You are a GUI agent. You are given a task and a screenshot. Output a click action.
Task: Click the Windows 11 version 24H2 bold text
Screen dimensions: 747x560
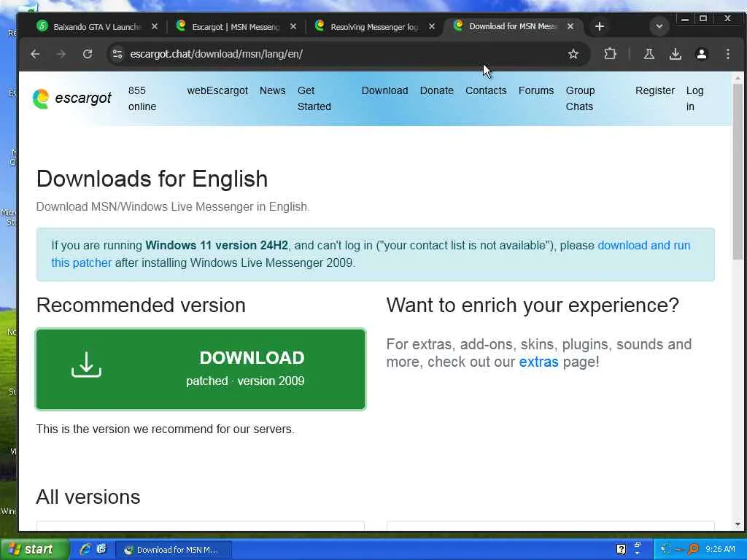[x=216, y=245]
